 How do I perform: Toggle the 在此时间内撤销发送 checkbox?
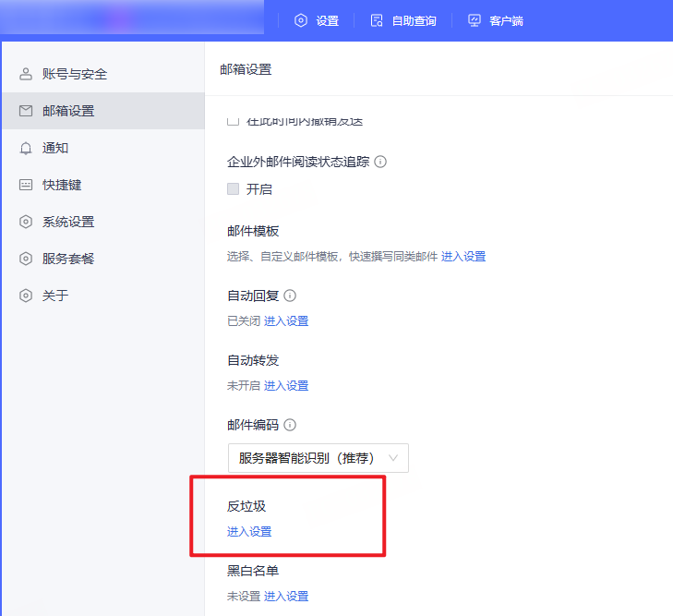click(x=234, y=121)
